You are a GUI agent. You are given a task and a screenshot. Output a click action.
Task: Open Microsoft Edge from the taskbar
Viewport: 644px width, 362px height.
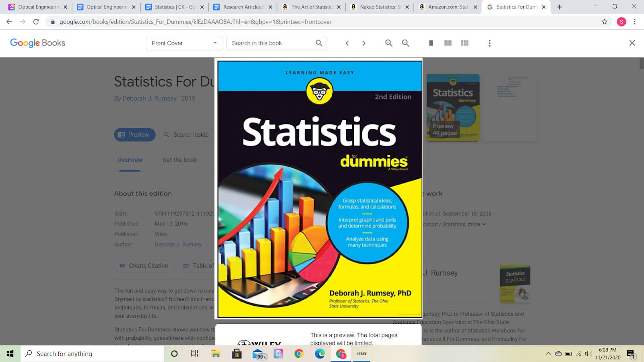click(320, 354)
